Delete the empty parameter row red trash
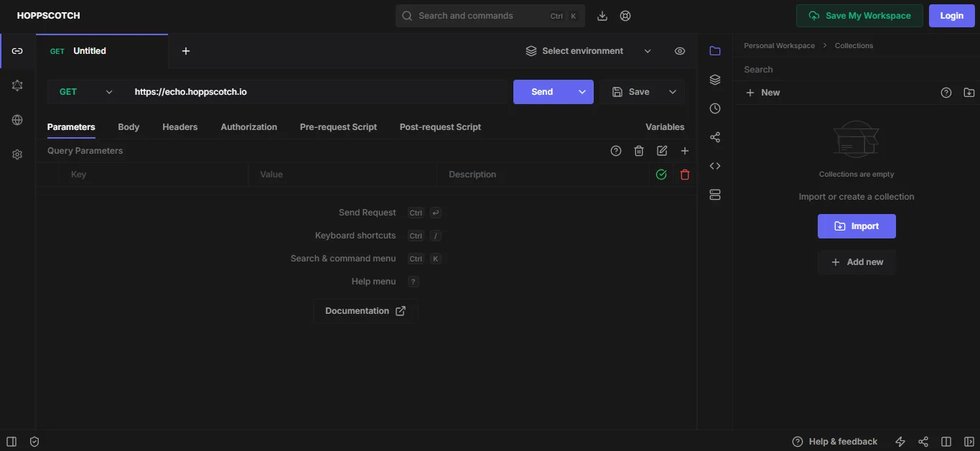This screenshot has height=451, width=980. [685, 175]
